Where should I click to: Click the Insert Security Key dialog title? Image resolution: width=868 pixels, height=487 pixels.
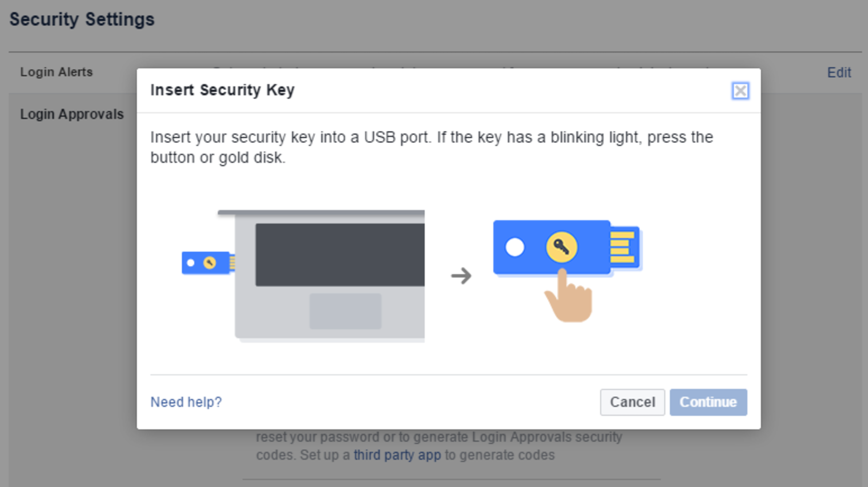pos(222,90)
